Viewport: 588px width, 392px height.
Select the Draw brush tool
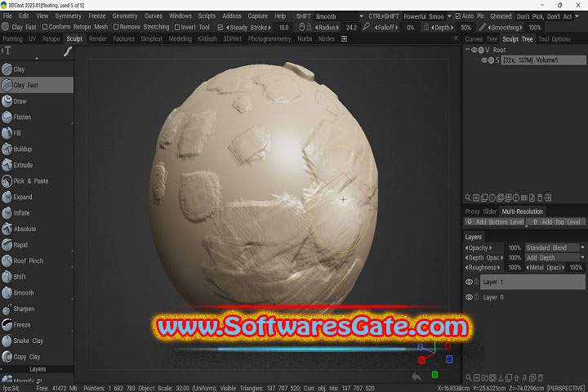click(x=37, y=101)
